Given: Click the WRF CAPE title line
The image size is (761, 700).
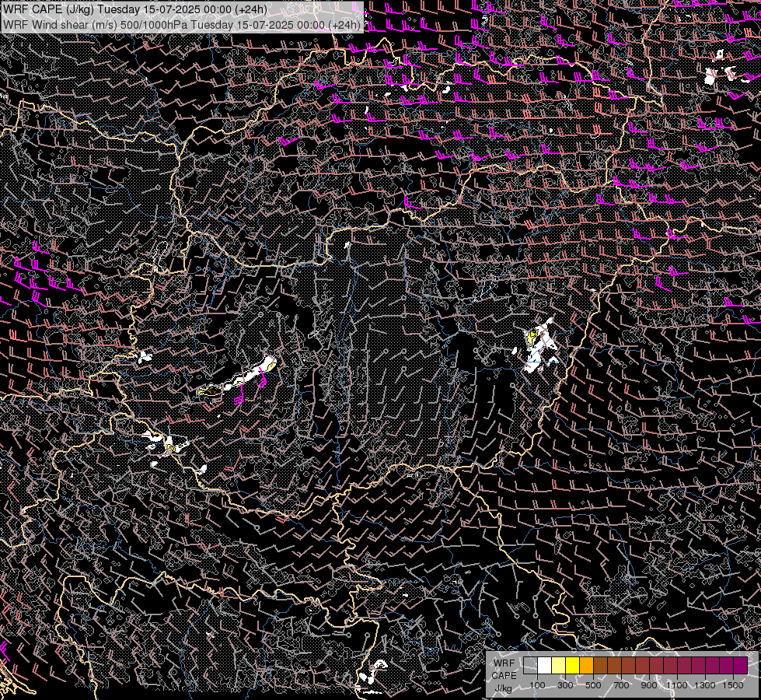Looking at the screenshot, I should 135,9.
